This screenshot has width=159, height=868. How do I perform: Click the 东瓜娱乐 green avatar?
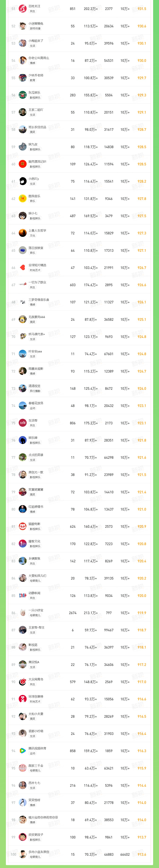click(x=23, y=95)
